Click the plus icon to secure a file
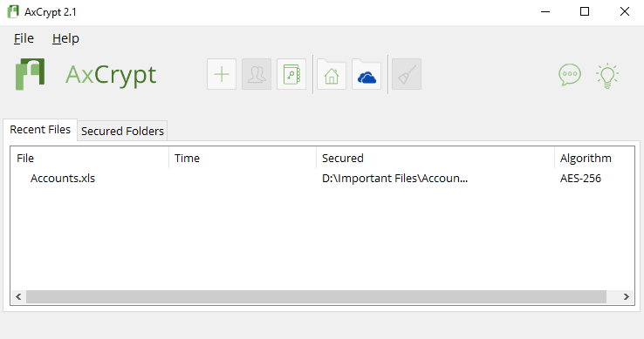This screenshot has width=644, height=339. coord(222,74)
